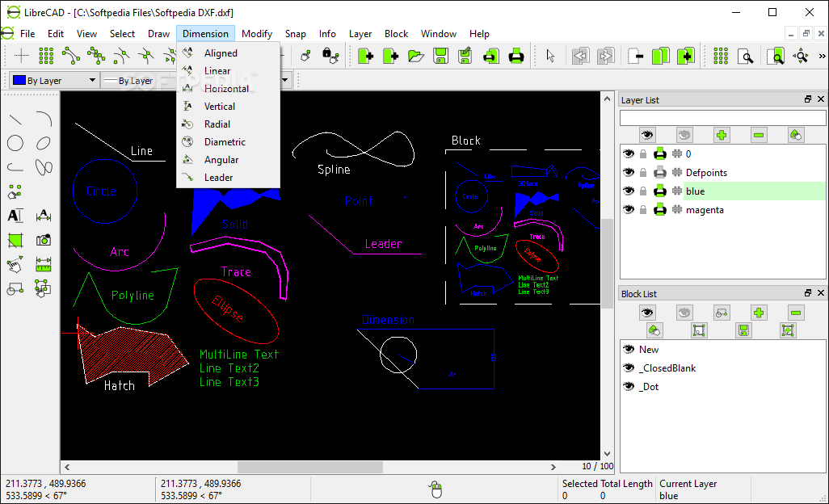Click the blue color swatch in pen toolbar
The height and width of the screenshot is (504, 829).
[19, 80]
